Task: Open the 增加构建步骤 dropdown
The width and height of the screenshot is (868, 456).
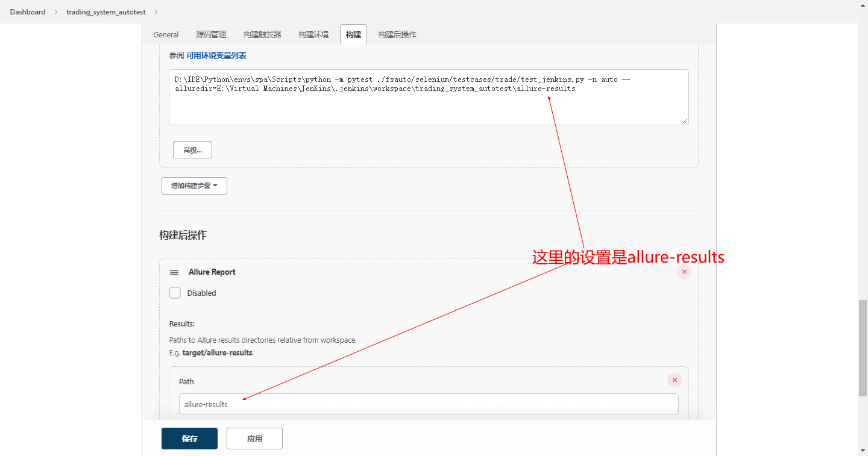Action: [x=194, y=186]
